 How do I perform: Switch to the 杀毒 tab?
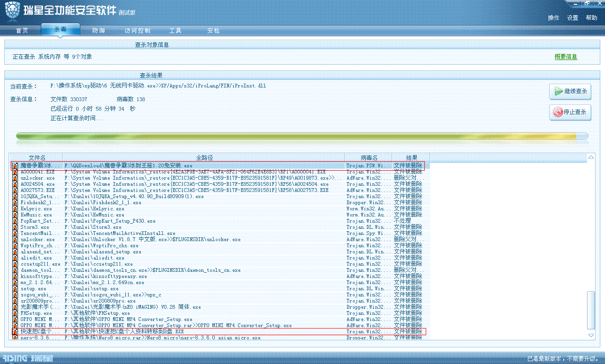click(x=60, y=29)
